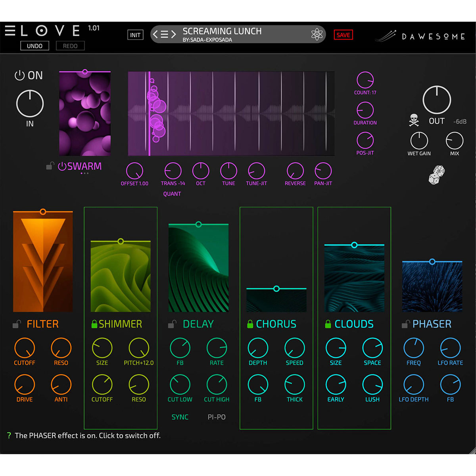
Task: Unlock the SHIMMER lock icon
Action: tap(94, 324)
